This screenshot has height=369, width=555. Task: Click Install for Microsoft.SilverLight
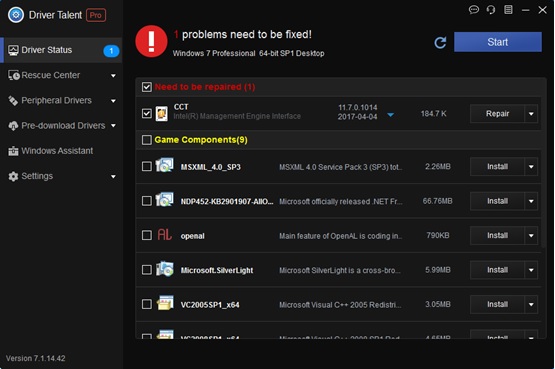click(x=497, y=270)
